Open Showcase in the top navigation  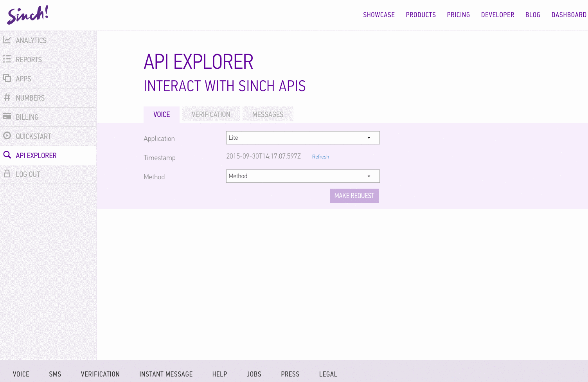379,15
